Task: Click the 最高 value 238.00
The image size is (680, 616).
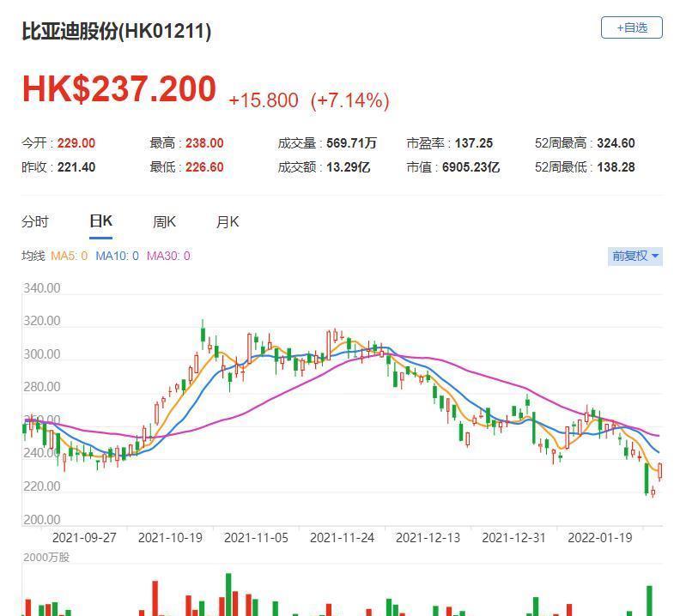Action: tap(204, 143)
